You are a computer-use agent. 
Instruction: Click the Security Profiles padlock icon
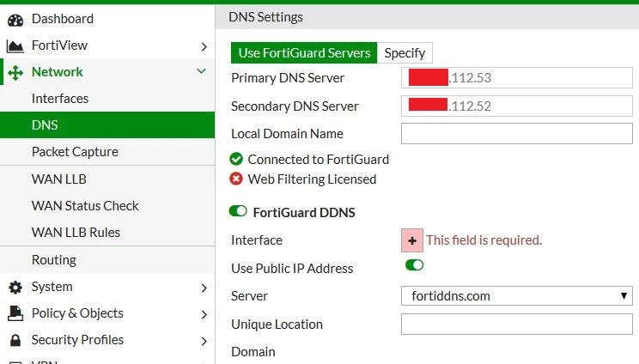point(15,340)
